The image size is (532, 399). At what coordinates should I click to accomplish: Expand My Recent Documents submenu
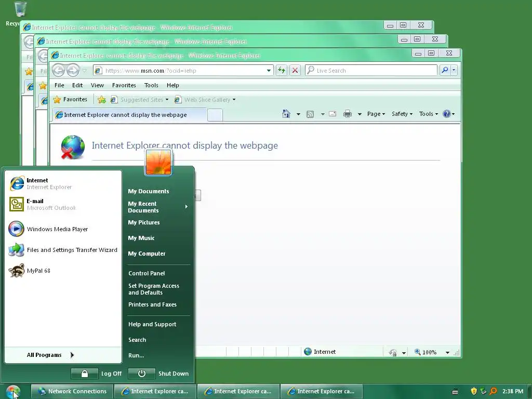click(158, 207)
